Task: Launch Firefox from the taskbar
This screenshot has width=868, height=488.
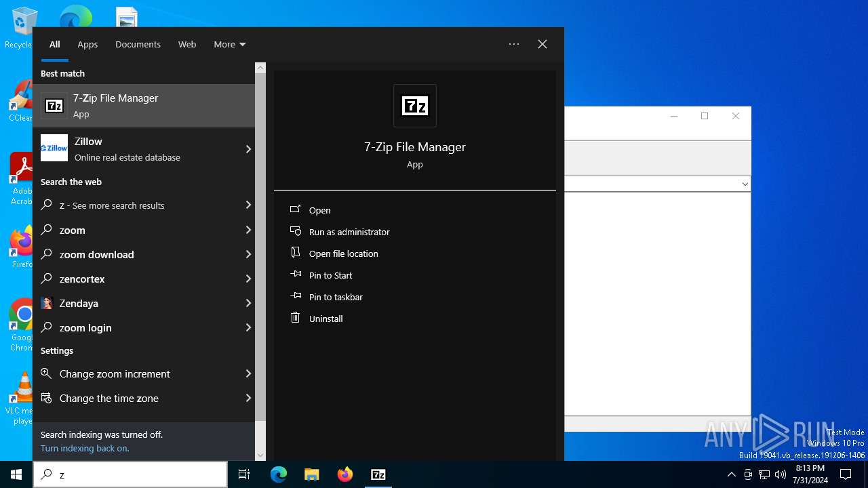Action: coord(345,474)
